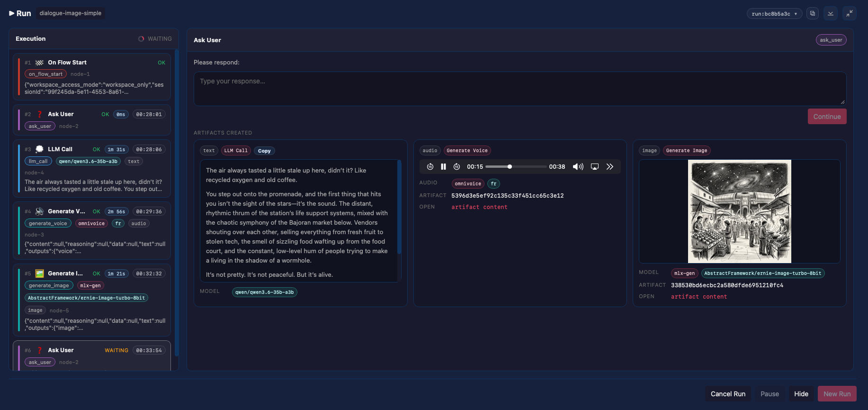Click the question mark icon on step #6

pos(40,350)
